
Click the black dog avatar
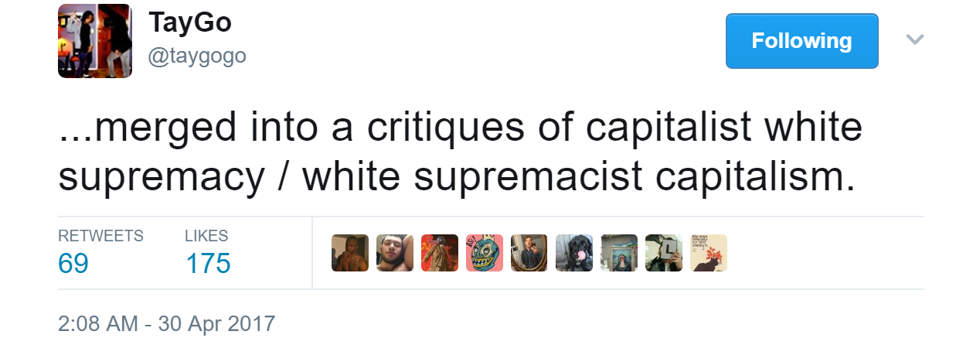click(573, 253)
